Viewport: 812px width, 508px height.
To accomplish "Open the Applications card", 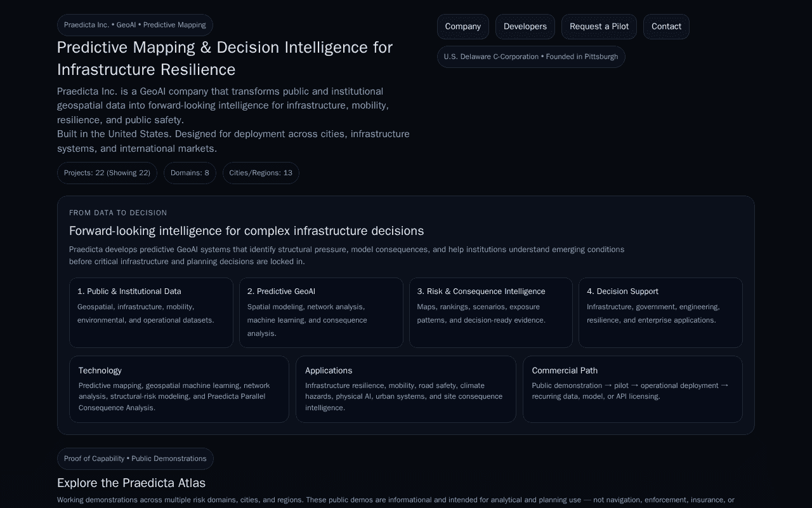I will point(406,389).
